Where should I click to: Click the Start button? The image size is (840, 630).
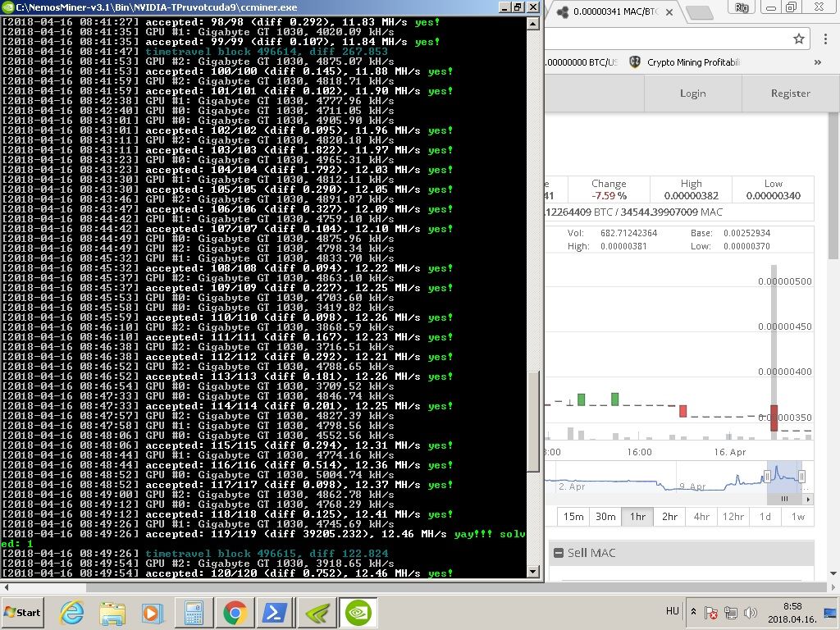coord(22,612)
